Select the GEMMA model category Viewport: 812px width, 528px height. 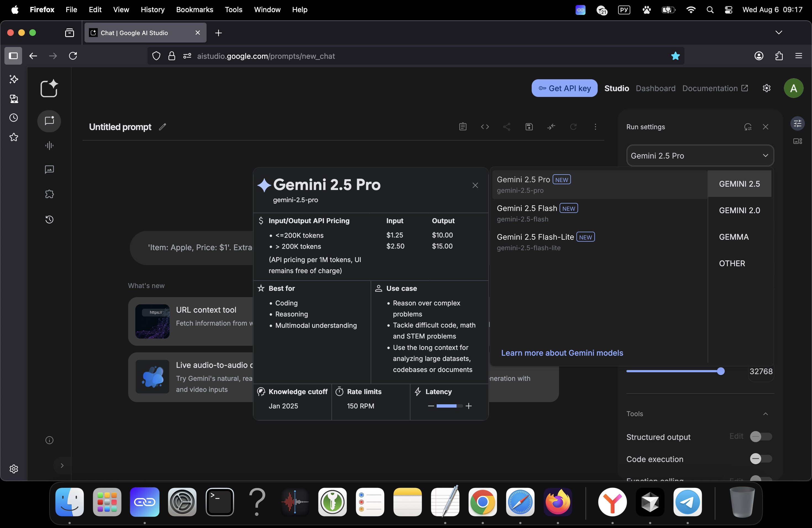[734, 237]
